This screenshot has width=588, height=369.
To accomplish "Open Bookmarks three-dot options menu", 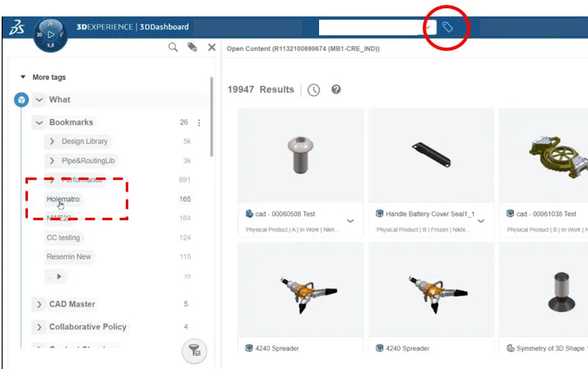I will tap(199, 123).
